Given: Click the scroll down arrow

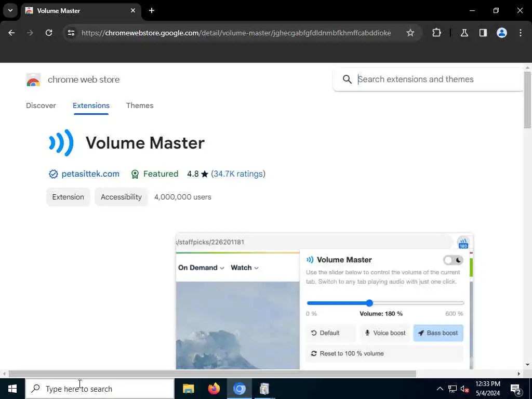Looking at the screenshot, I should [x=527, y=365].
